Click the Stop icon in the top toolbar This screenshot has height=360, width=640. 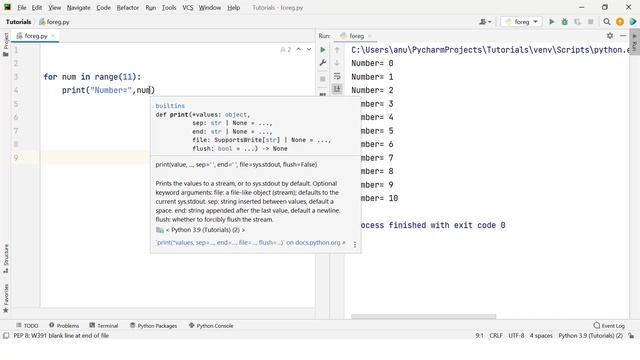coord(590,22)
